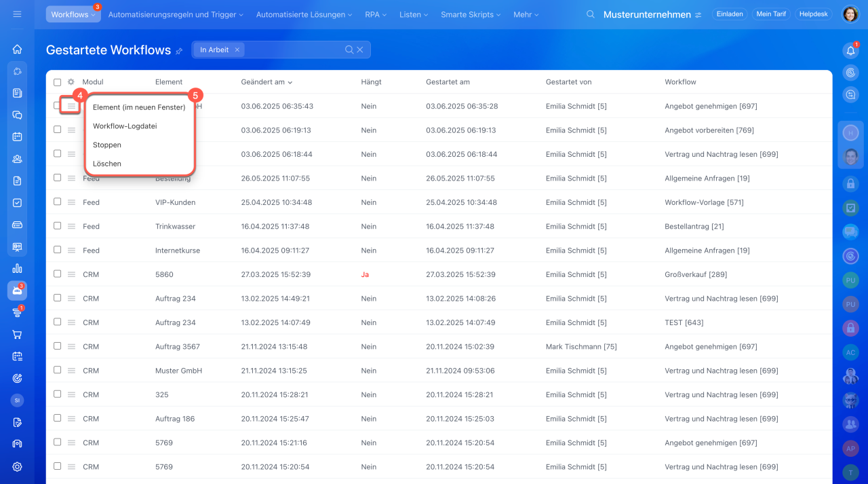
Task: Tick checkbox for Auftrag 3567 row
Action: 57,346
